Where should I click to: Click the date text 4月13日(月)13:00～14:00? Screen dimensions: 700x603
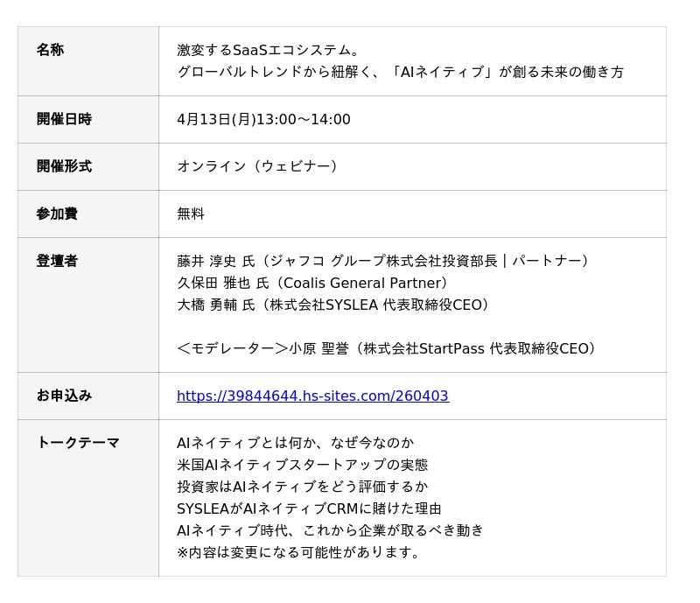pyautogui.click(x=263, y=120)
